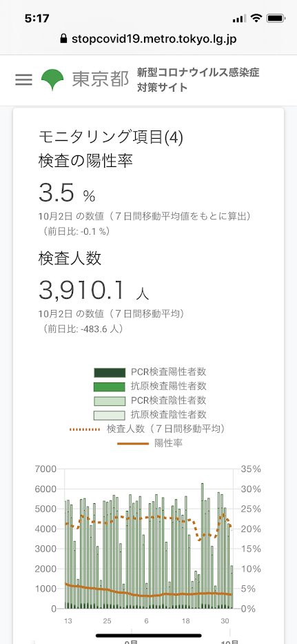Viewport: 297px width, 644px height.
Task: Tap the battery indicator icon
Action: (276, 19)
